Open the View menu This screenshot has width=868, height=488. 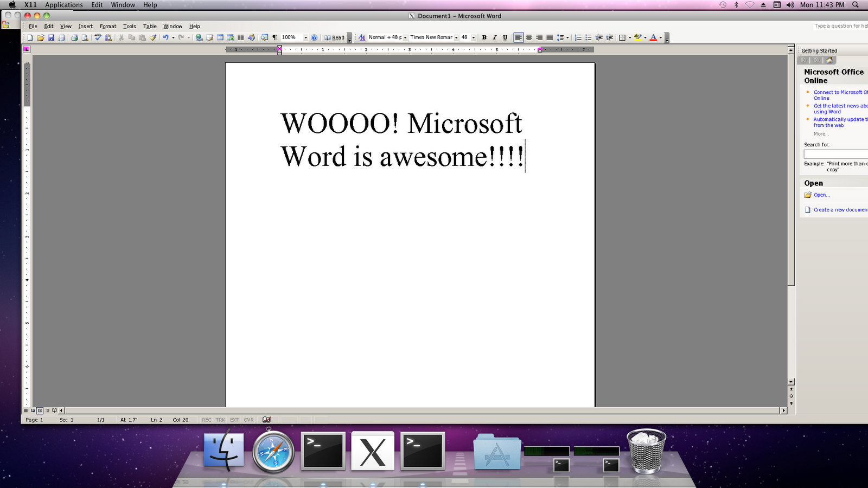point(66,26)
